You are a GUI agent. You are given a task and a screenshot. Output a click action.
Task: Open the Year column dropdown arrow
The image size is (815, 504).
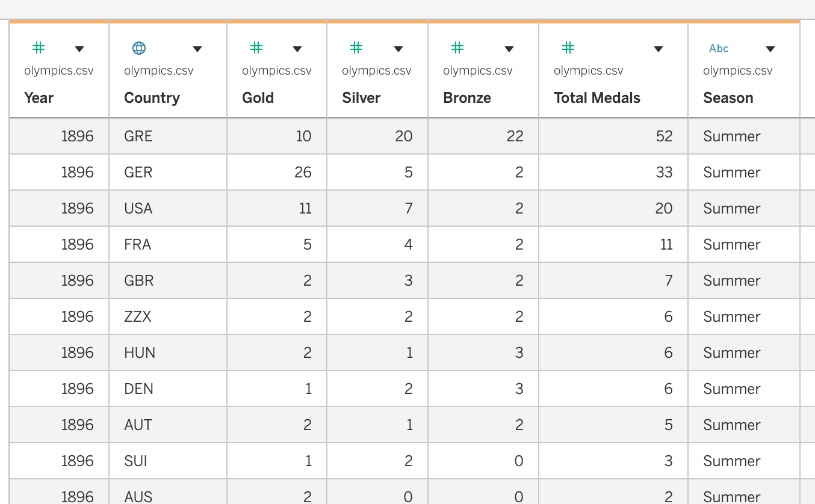point(79,49)
